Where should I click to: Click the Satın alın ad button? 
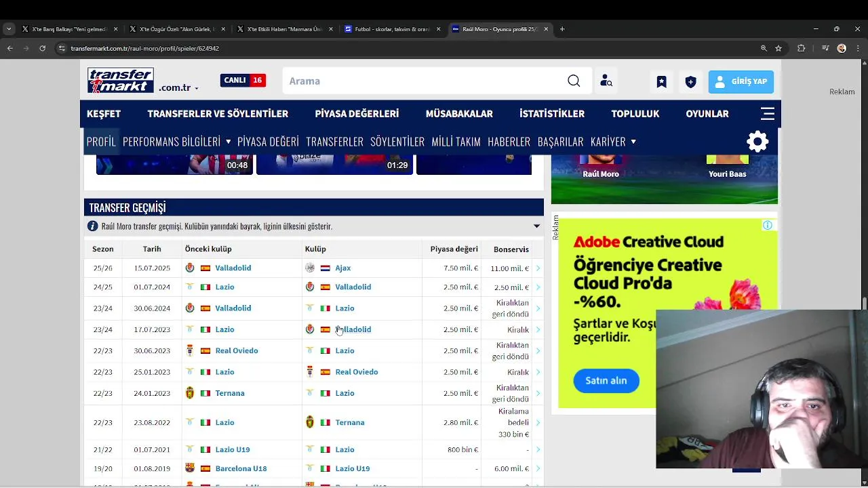point(606,380)
